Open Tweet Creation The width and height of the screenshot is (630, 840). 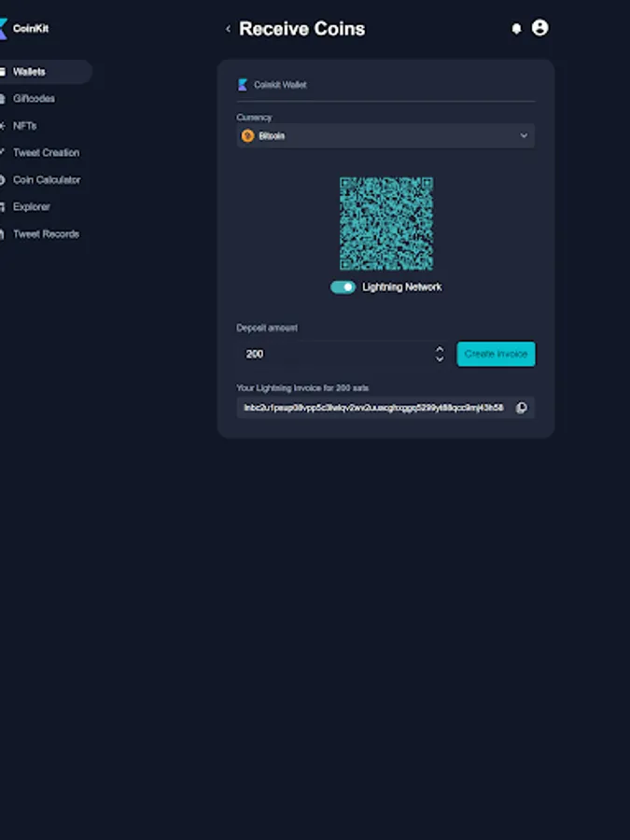(46, 153)
